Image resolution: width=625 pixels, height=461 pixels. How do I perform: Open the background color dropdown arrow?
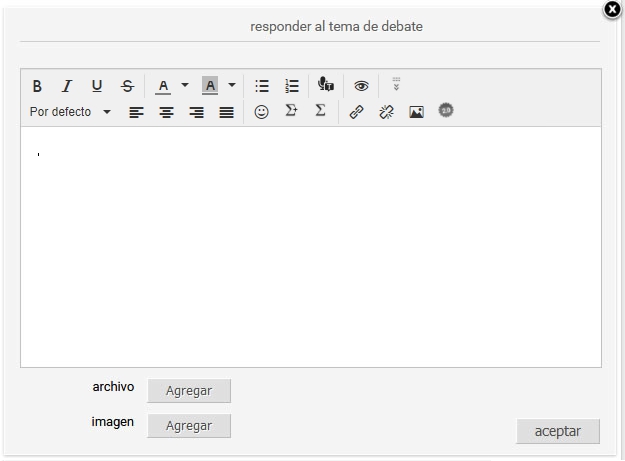232,85
